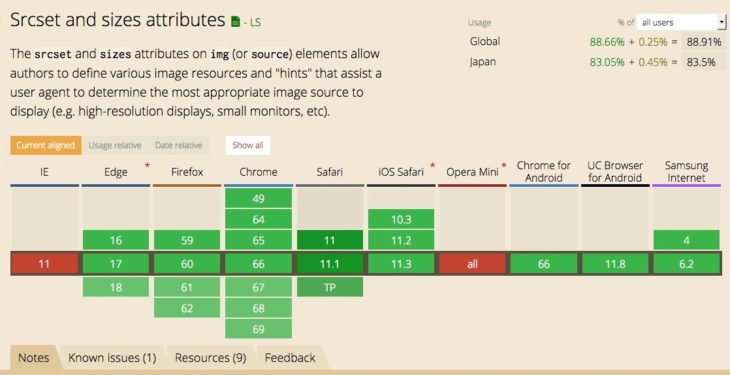
Task: Click the Chrome 69 version cell
Action: coord(258,329)
